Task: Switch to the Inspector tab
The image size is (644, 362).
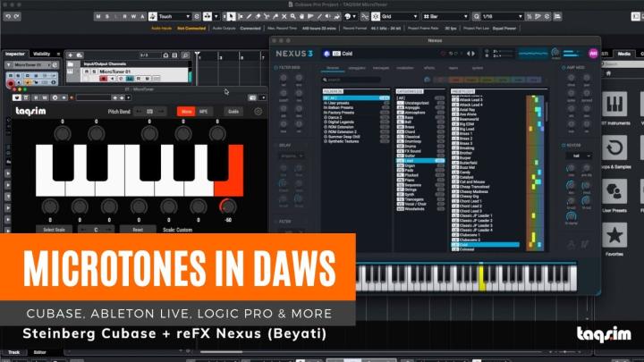Action: tap(15, 54)
